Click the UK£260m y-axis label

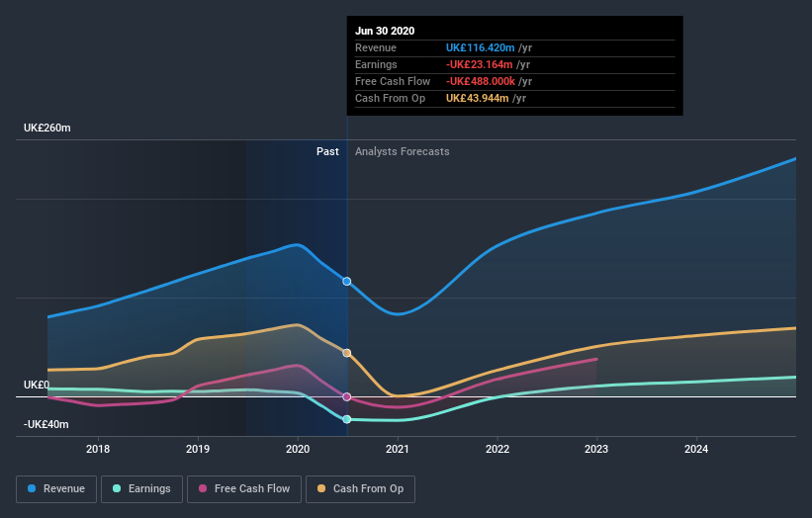point(47,128)
